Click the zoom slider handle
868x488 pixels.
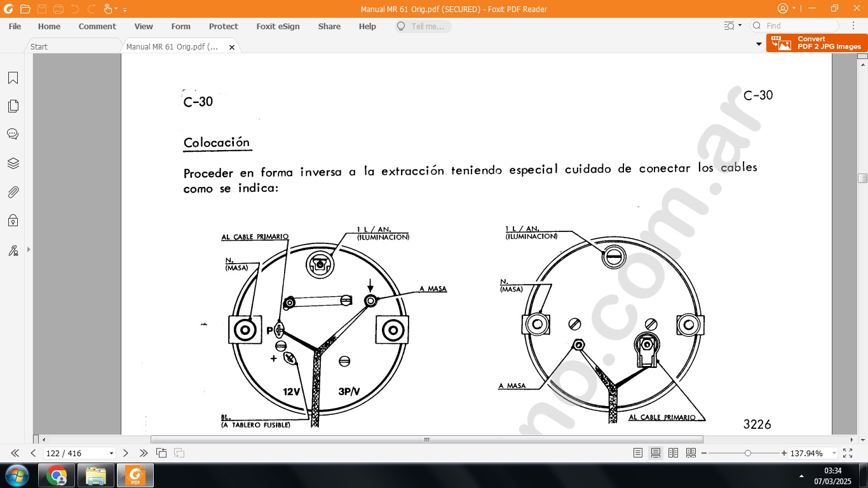tap(748, 453)
